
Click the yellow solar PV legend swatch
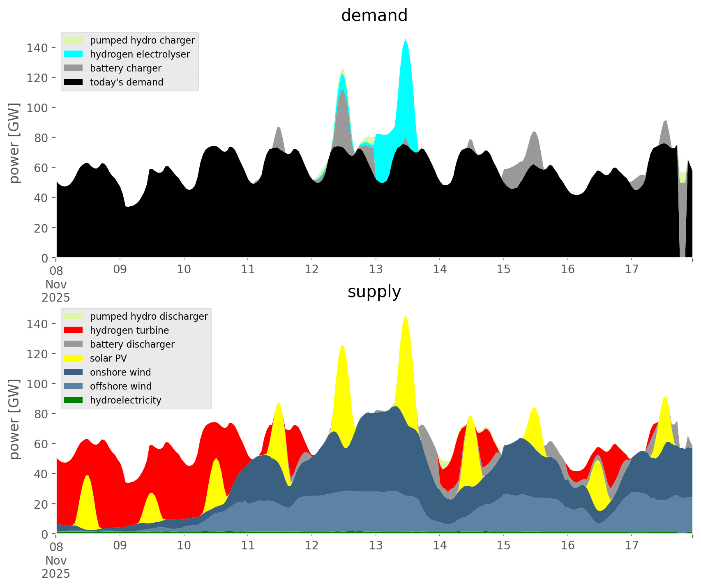coord(74,358)
